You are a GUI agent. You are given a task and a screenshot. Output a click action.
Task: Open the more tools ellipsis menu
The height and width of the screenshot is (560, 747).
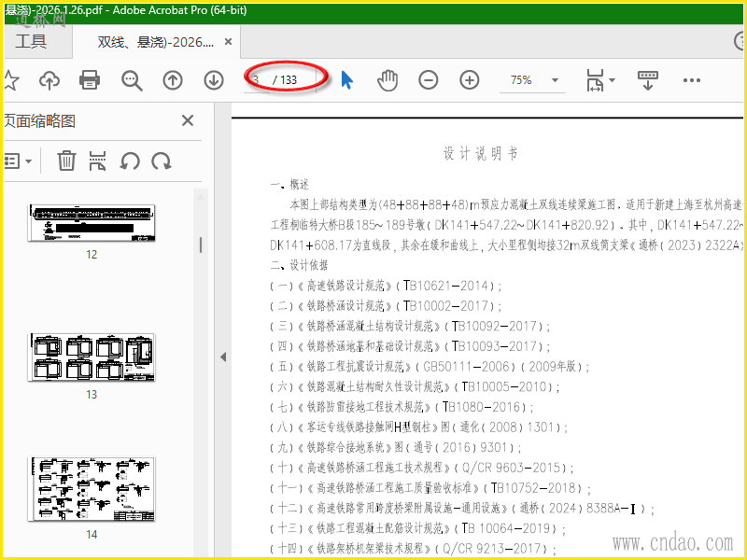point(691,80)
